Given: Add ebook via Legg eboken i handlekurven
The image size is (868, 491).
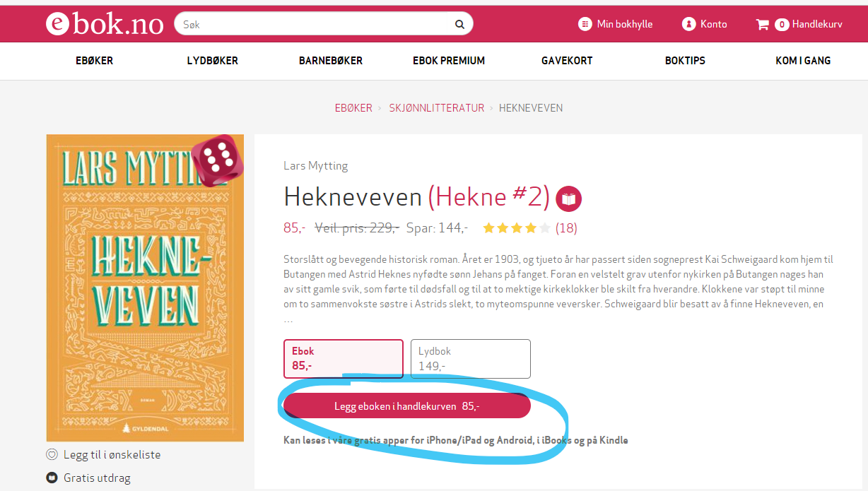Looking at the screenshot, I should tap(407, 406).
